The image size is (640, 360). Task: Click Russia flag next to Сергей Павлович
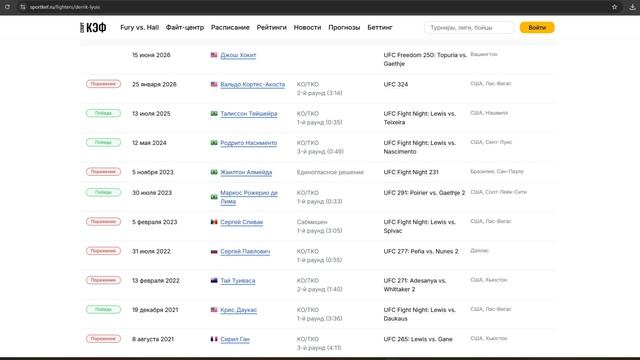point(214,251)
